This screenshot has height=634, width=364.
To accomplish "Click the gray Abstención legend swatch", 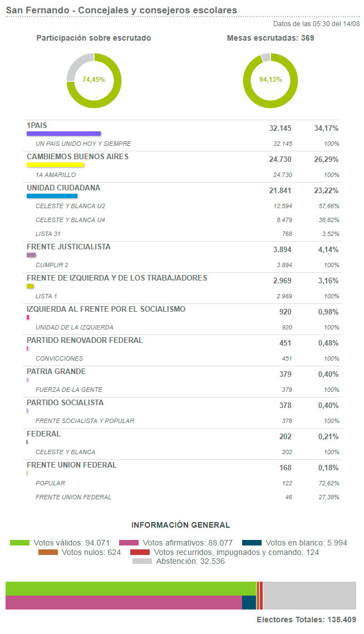I will point(142,562).
